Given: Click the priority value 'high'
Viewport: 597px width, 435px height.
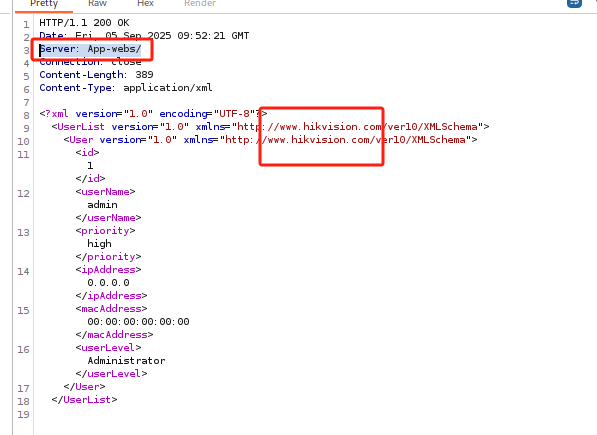Looking at the screenshot, I should pyautogui.click(x=99, y=244).
